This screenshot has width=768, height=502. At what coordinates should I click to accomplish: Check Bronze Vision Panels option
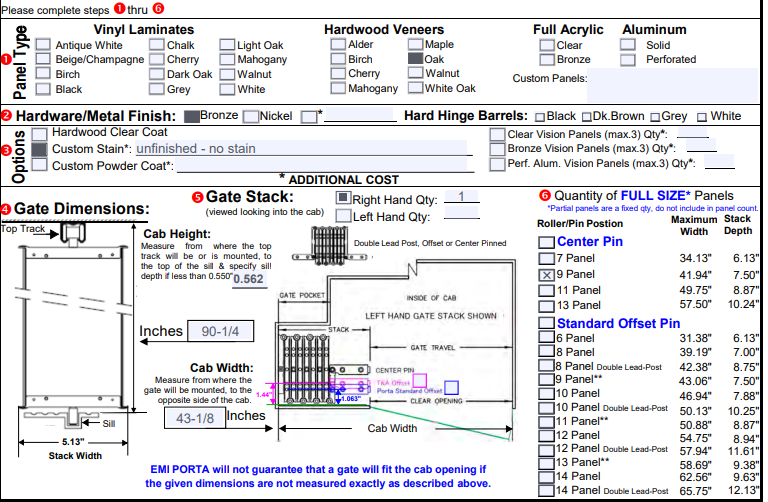(497, 148)
